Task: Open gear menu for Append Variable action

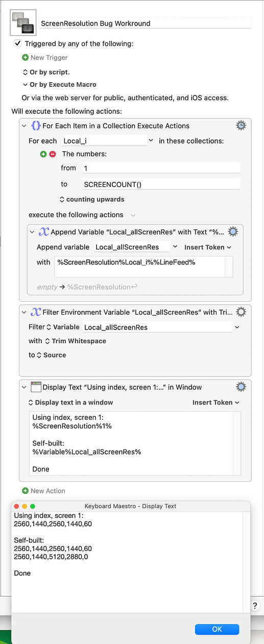Action: [232, 232]
